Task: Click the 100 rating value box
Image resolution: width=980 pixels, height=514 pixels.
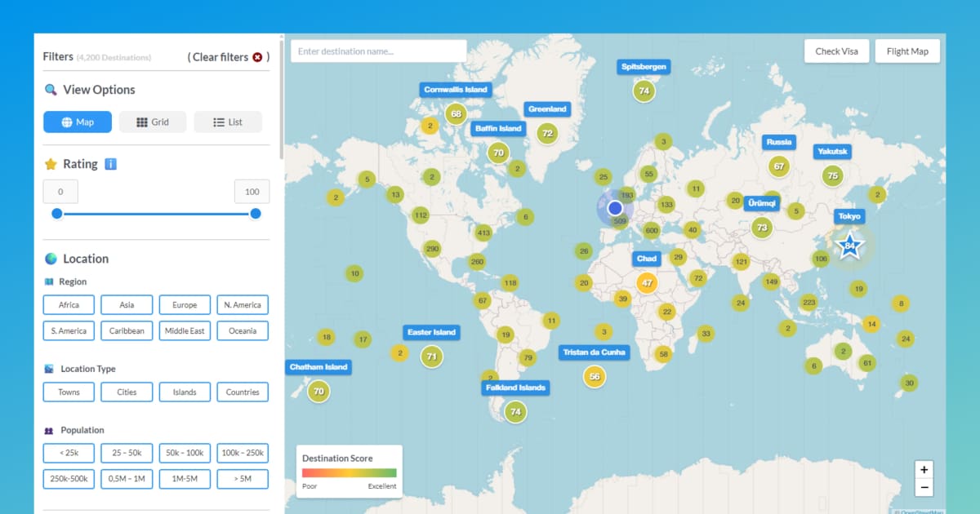Action: (252, 191)
